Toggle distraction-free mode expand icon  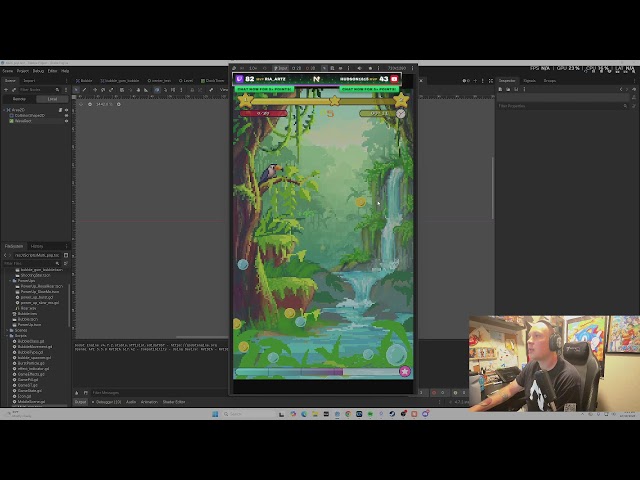pos(491,81)
